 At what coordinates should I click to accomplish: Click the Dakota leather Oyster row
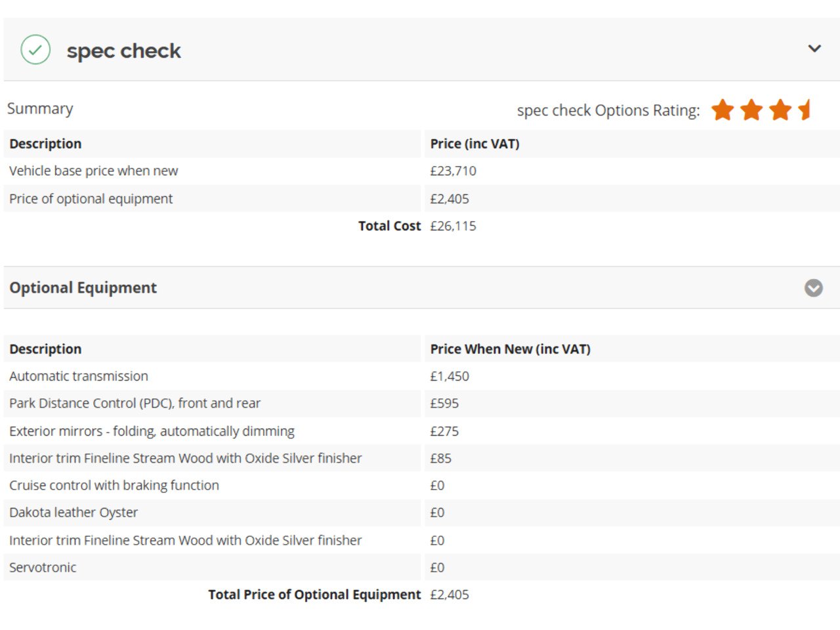[x=422, y=513]
